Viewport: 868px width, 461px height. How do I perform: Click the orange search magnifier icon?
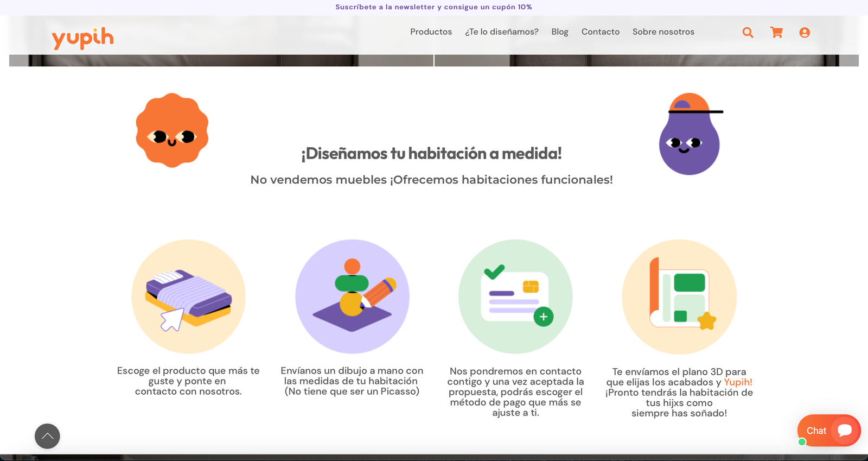(748, 33)
